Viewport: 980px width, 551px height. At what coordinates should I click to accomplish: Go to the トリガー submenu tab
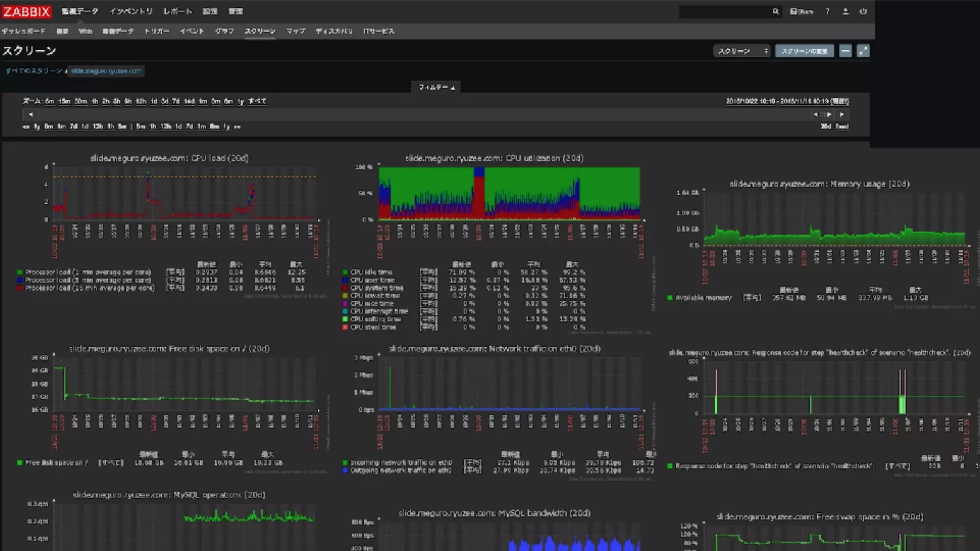pyautogui.click(x=157, y=31)
